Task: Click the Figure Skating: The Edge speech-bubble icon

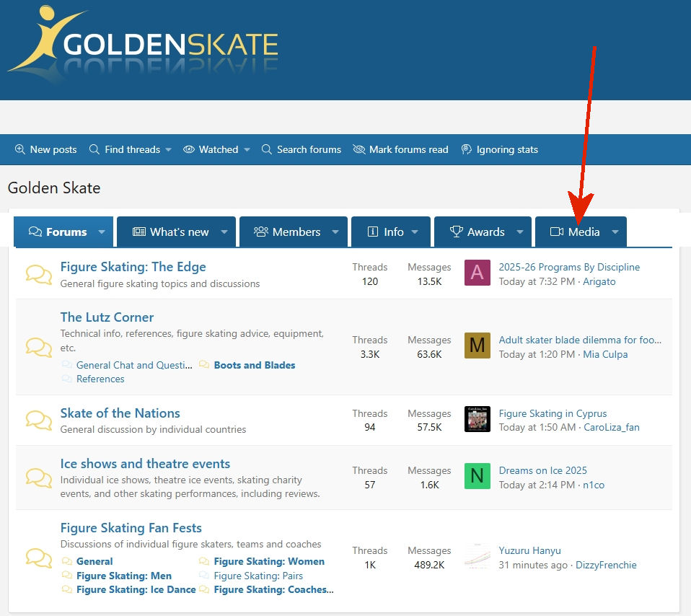Action: (x=39, y=275)
